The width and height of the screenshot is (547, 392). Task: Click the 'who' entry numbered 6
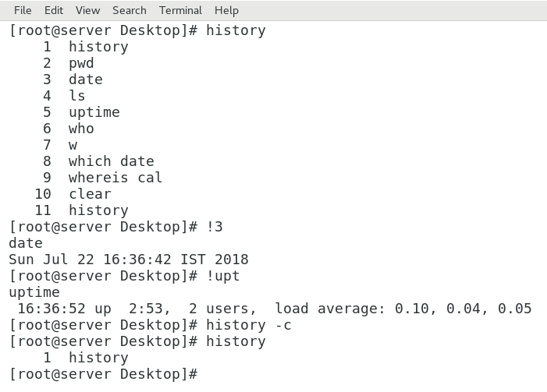(81, 129)
